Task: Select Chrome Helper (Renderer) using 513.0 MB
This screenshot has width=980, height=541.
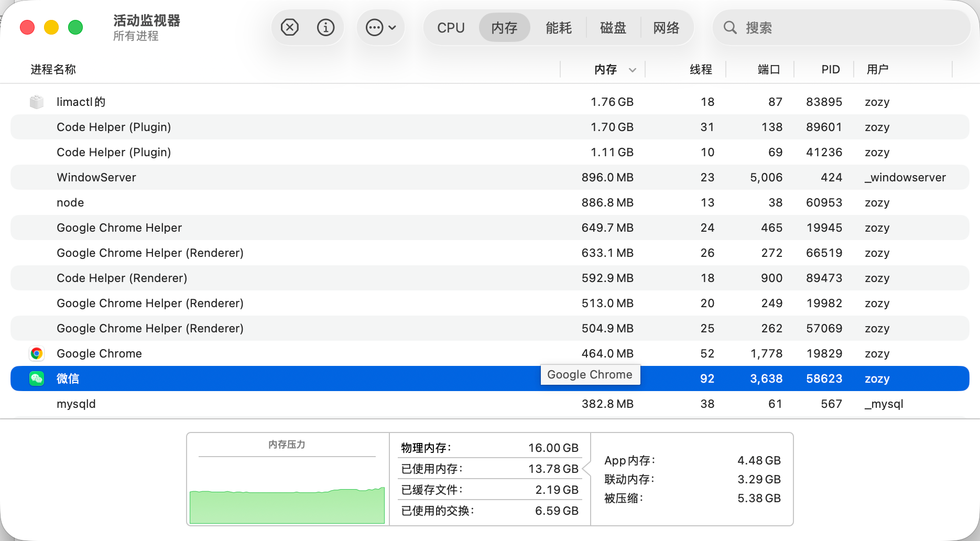Action: (x=490, y=303)
